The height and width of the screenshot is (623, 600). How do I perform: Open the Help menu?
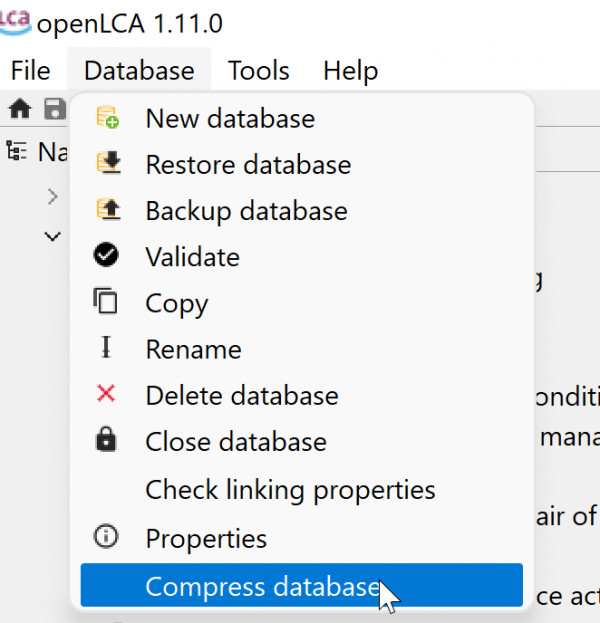coord(350,71)
